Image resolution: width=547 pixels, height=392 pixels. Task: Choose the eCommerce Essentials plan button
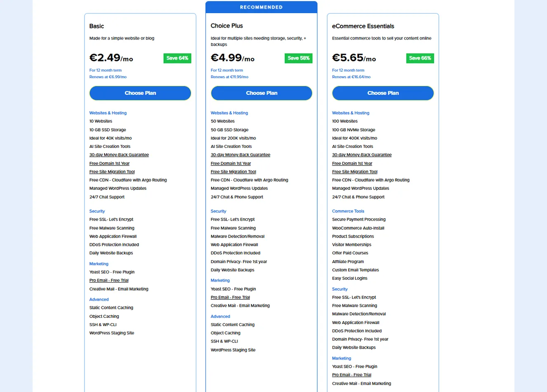383,93
